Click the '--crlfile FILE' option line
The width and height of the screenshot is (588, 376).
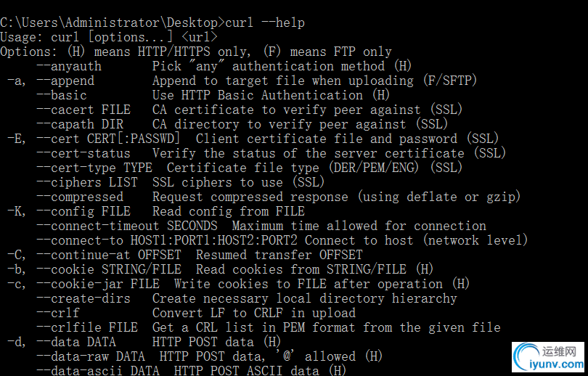[x=269, y=327]
